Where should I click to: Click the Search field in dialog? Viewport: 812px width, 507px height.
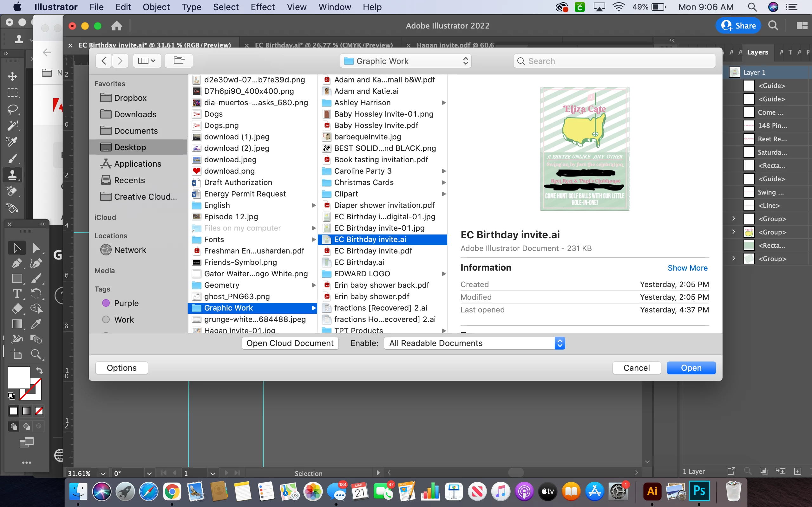[x=614, y=61]
